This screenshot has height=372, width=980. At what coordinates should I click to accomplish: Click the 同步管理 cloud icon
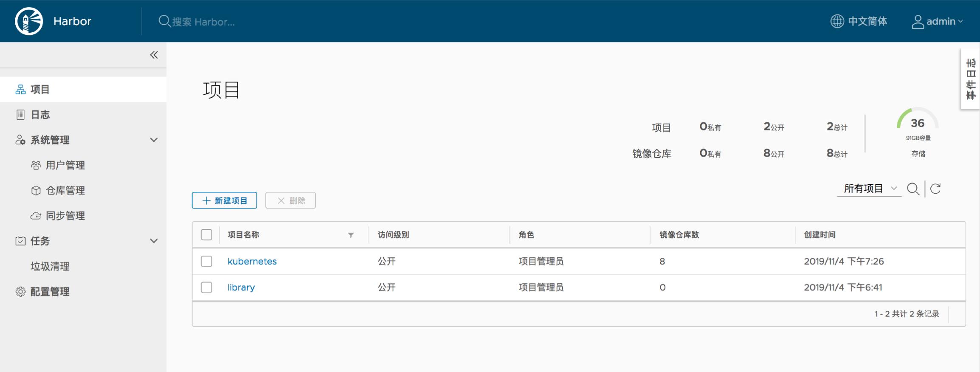pyautogui.click(x=36, y=216)
